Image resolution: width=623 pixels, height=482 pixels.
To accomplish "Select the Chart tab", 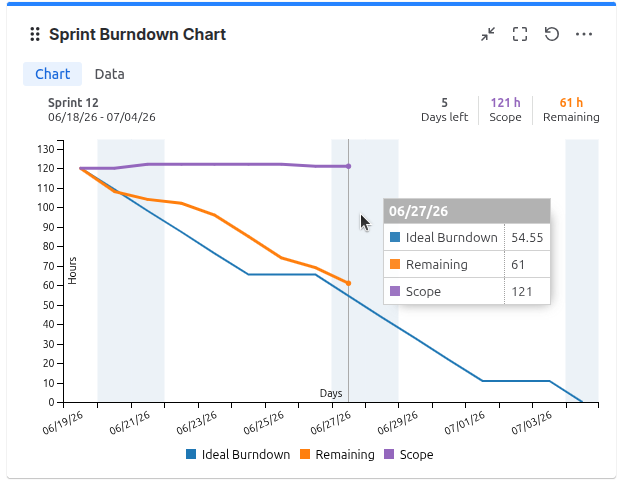I will (x=52, y=74).
